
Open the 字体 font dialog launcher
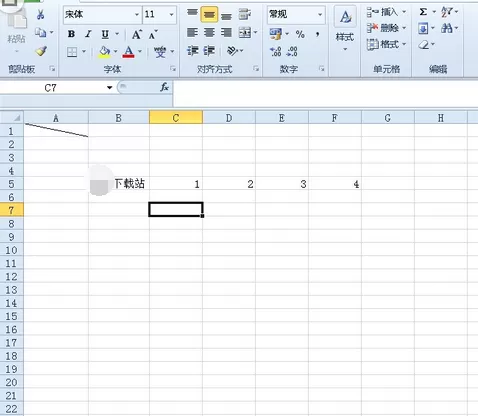(x=173, y=69)
